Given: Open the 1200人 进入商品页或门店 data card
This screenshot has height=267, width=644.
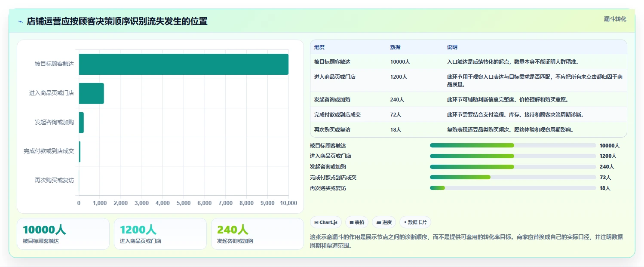Looking at the screenshot, I should pos(160,234).
